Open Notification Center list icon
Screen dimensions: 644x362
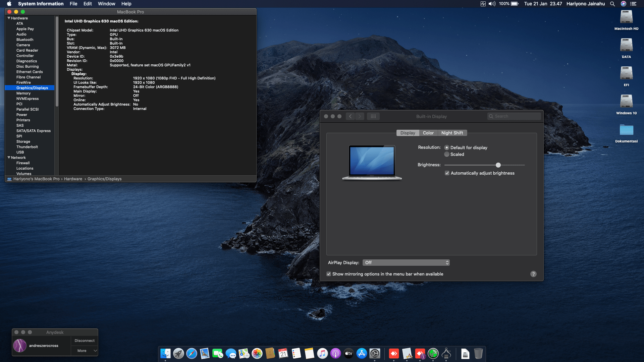pos(633,4)
